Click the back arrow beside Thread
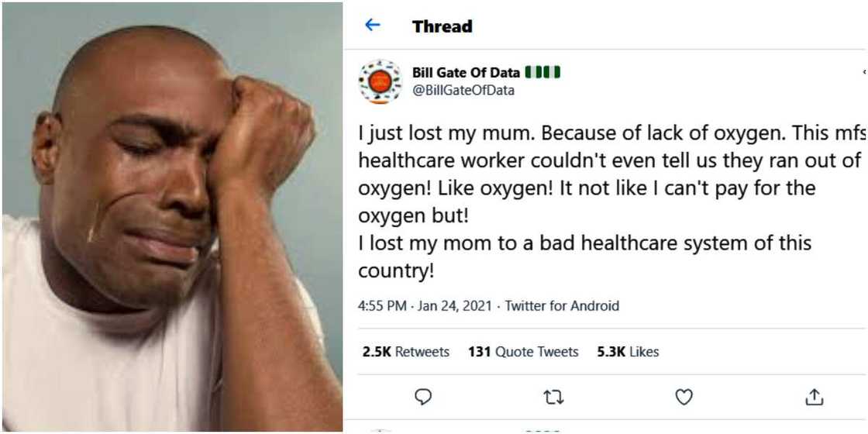 coord(373,26)
